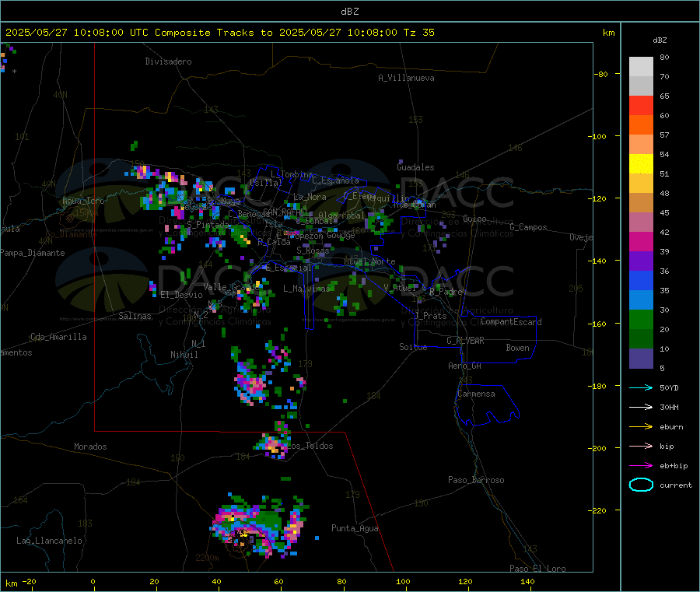Click the dBZ title at top
700x592 pixels.
(x=349, y=12)
